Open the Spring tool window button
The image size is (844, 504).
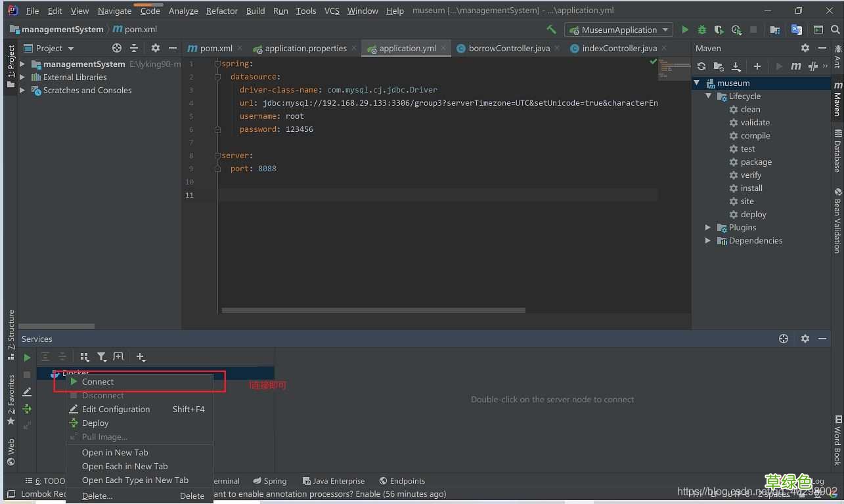tap(270, 480)
